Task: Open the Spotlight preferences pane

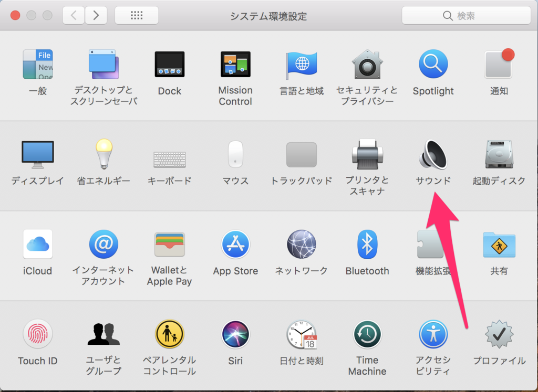Action: [433, 65]
